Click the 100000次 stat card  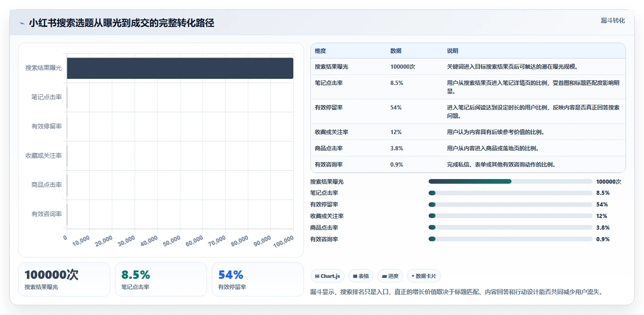[64, 279]
